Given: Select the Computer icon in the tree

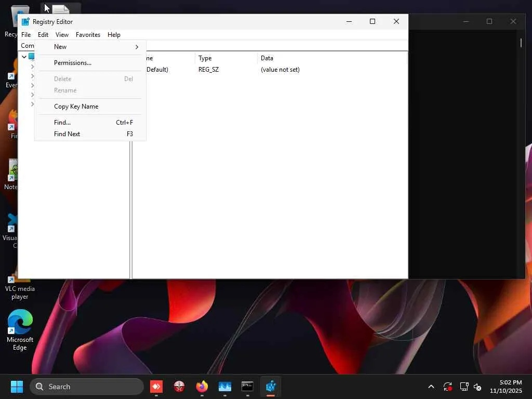Looking at the screenshot, I should (32, 56).
